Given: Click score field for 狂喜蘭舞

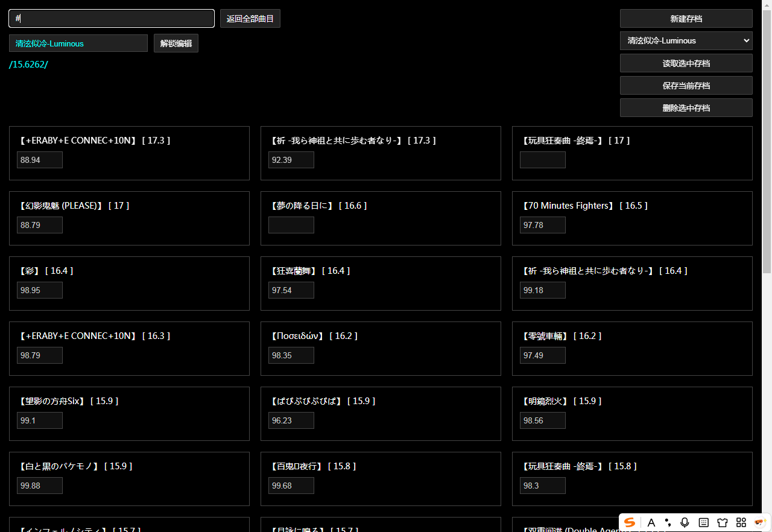Looking at the screenshot, I should point(291,290).
